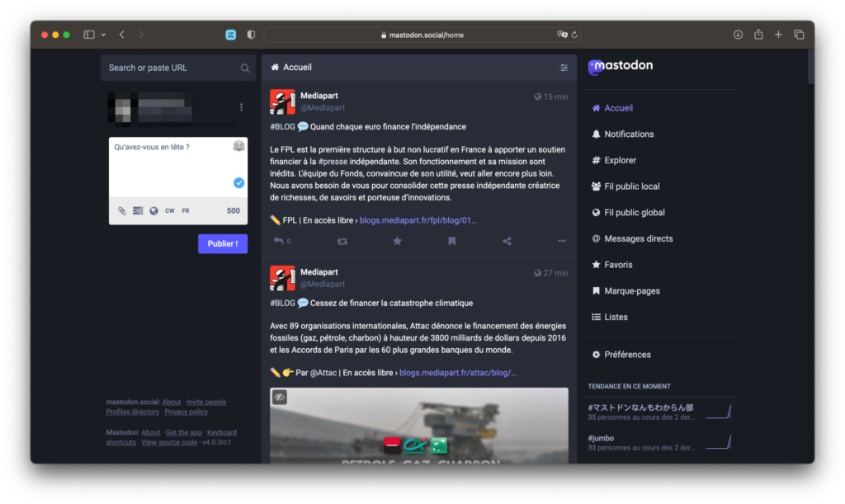Open Safari share menu

click(x=758, y=35)
